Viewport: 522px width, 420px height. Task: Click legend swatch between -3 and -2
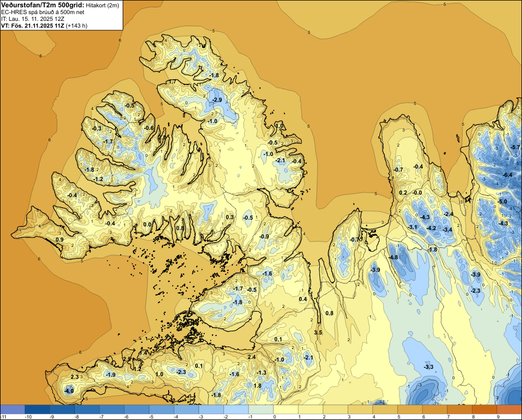tap(211, 410)
